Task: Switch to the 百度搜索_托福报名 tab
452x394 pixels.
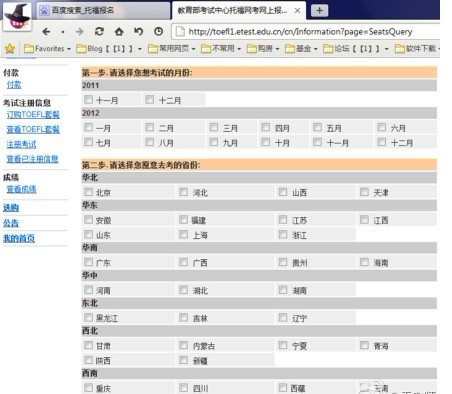Action: (x=103, y=10)
